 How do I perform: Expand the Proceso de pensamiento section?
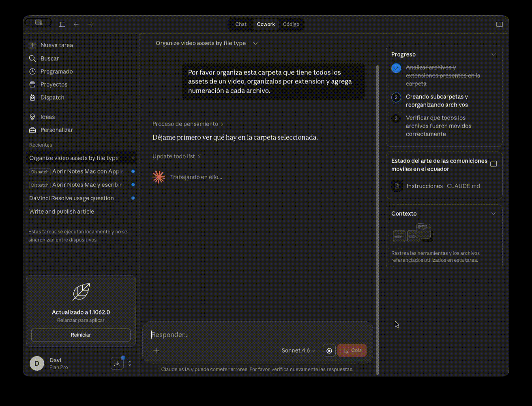click(188, 124)
